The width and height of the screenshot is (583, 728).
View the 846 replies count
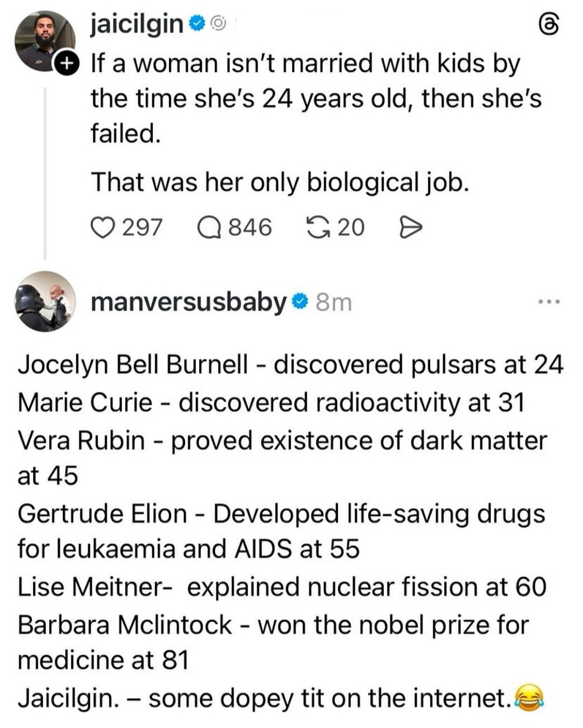click(x=249, y=227)
